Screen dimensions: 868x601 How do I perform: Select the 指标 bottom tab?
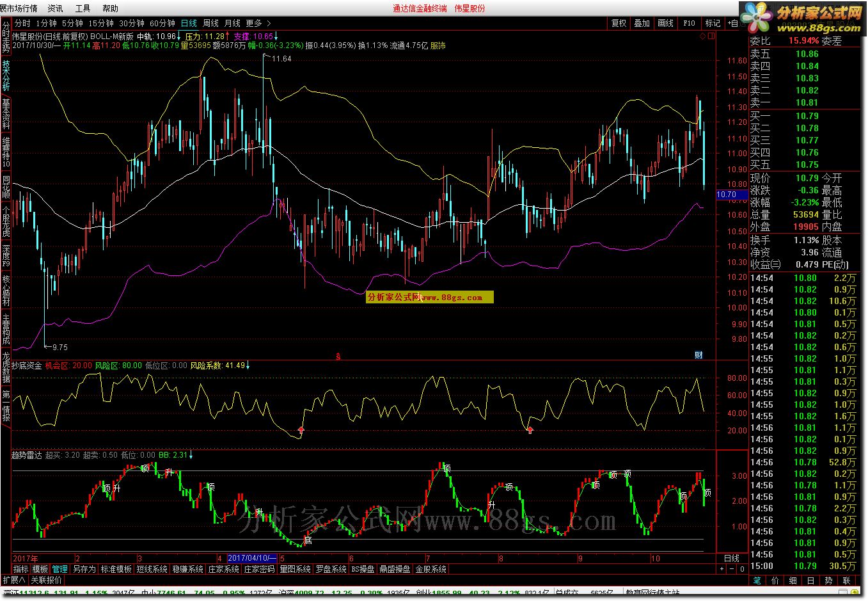pos(21,569)
